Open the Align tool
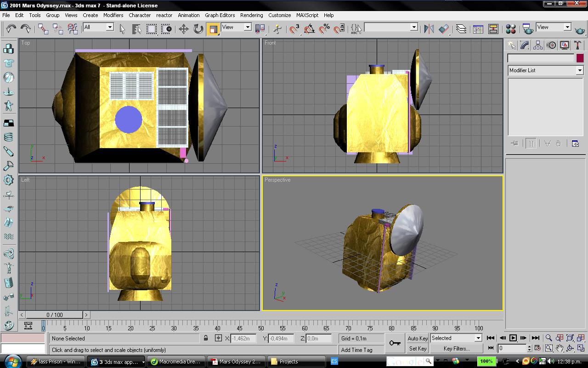The image size is (588, 368). click(x=444, y=29)
